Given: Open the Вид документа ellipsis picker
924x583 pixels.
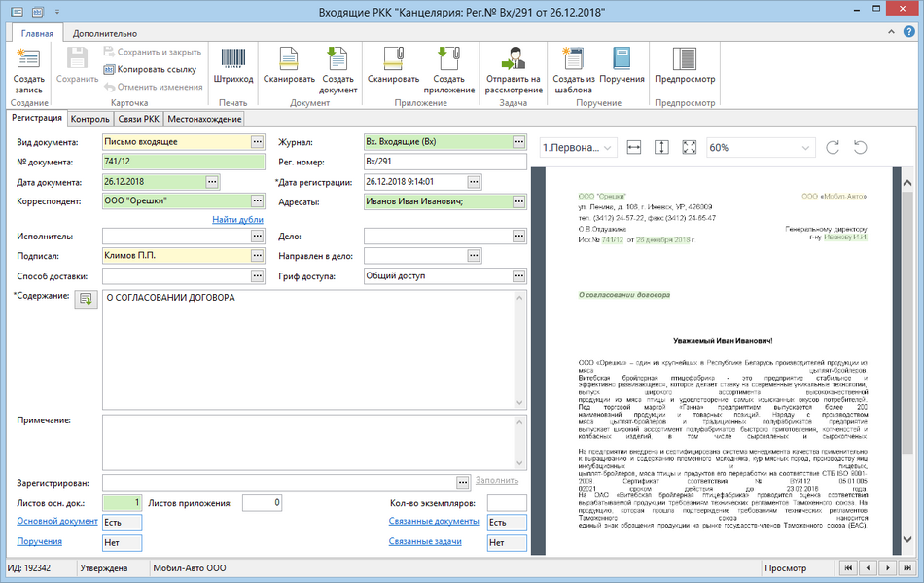Looking at the screenshot, I should [x=258, y=142].
